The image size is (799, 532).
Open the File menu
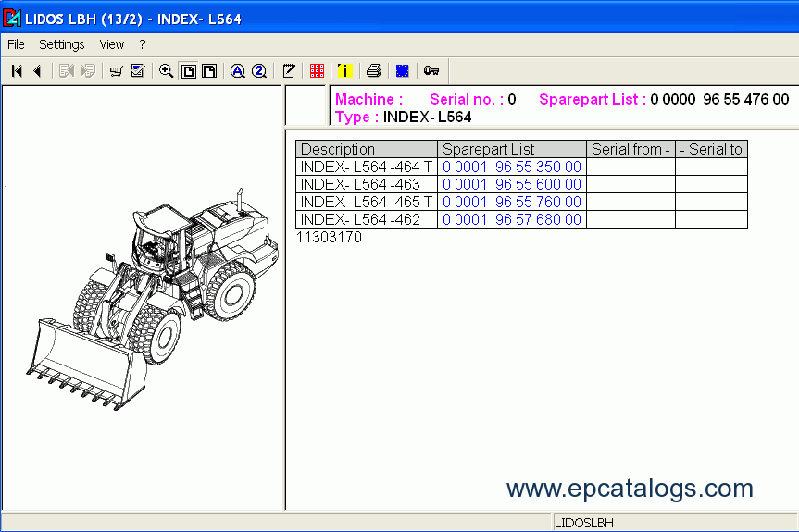pos(16,44)
